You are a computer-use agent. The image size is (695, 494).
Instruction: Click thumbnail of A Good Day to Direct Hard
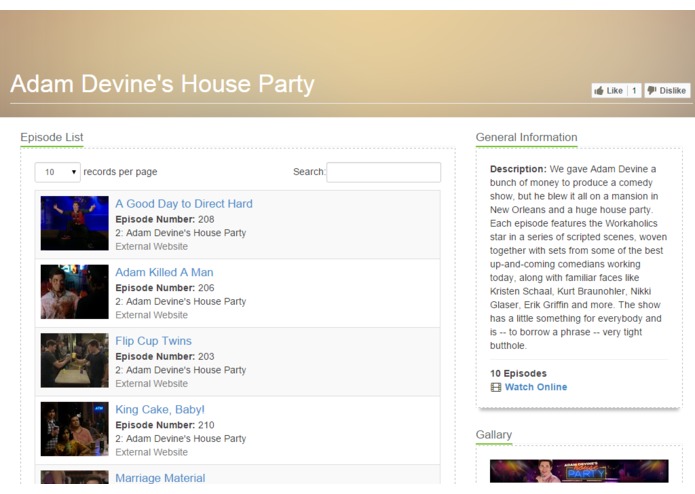coord(74,223)
